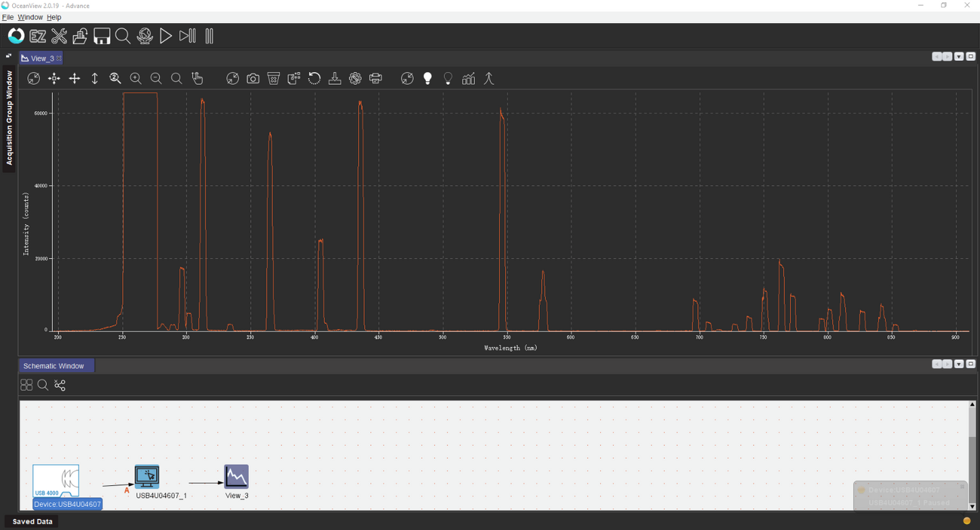This screenshot has height=530, width=980.
Task: Click the vertical double-arrow height scale icon
Action: (x=95, y=79)
